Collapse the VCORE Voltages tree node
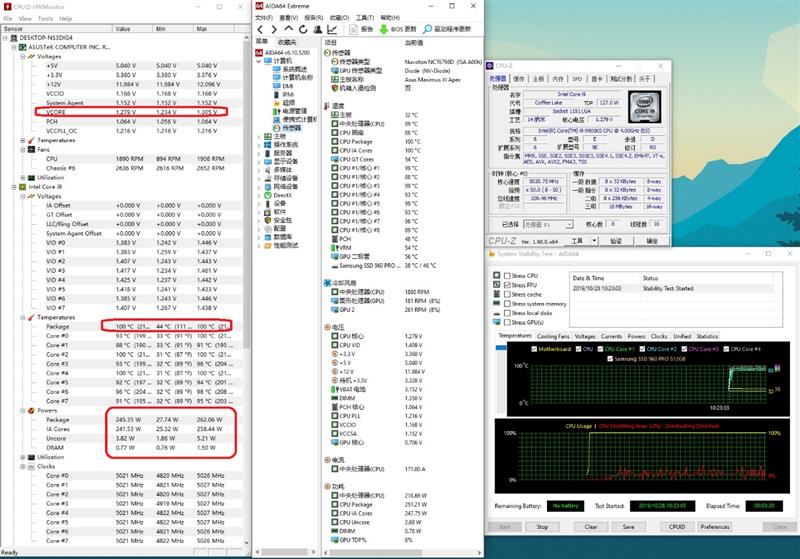800x559 pixels. tap(23, 57)
